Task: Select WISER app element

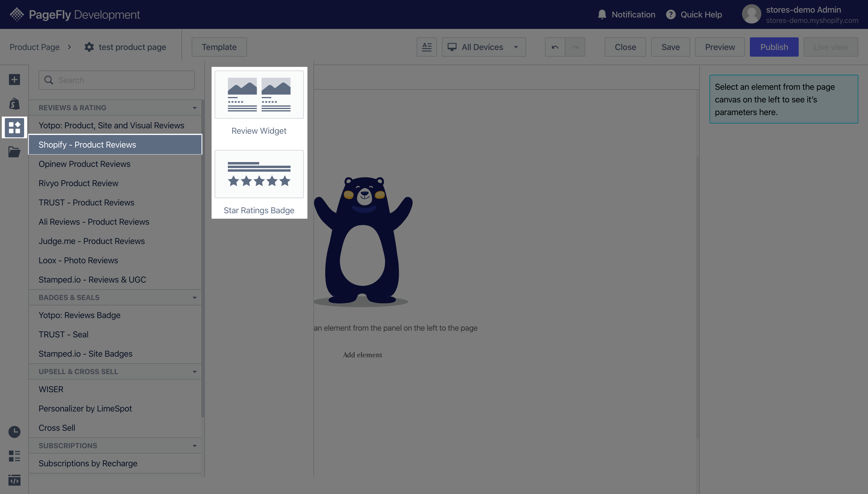Action: (x=115, y=389)
